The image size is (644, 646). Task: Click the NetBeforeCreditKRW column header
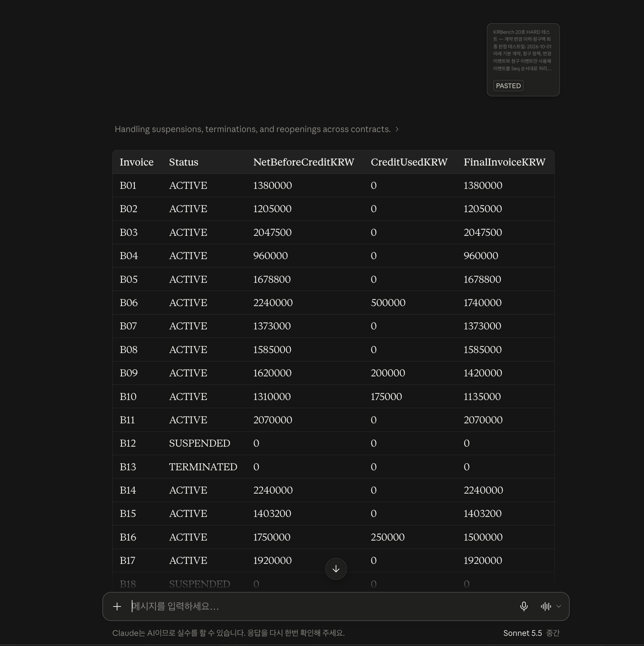pos(303,162)
